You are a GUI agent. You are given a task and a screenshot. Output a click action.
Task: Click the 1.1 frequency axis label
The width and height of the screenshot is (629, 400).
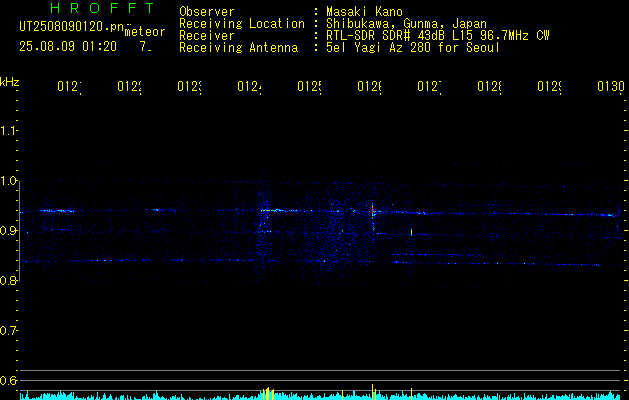[x=8, y=130]
